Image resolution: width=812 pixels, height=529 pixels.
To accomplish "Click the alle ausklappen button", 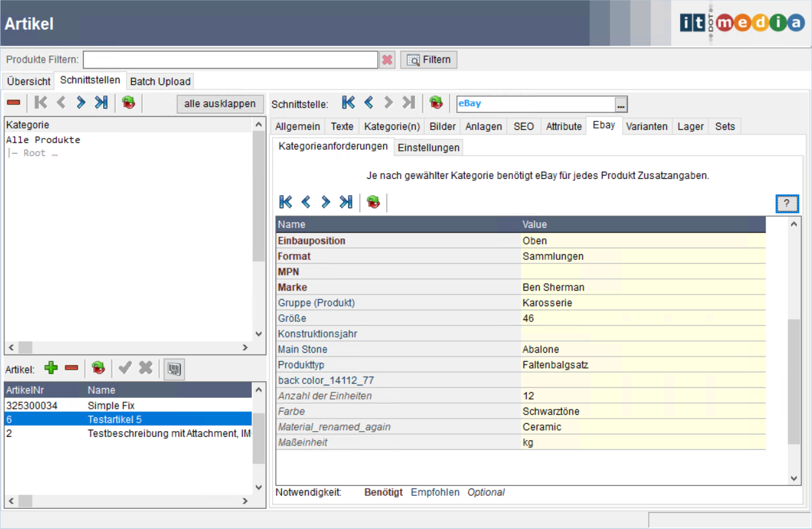I will pos(220,104).
